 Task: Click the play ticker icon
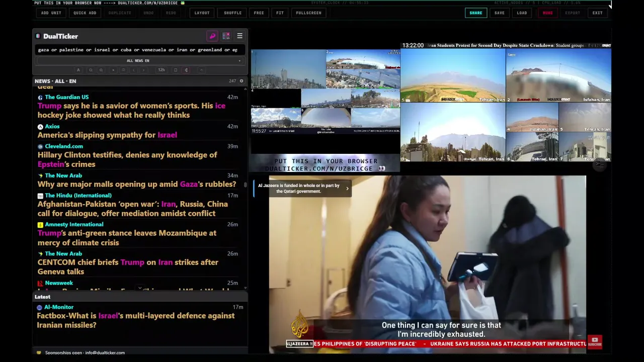(x=113, y=70)
